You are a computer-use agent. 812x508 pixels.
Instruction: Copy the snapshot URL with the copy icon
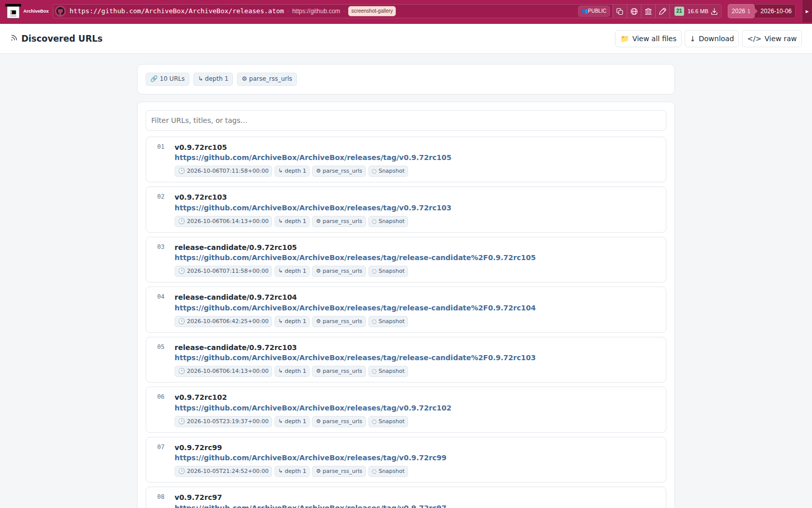(x=620, y=11)
